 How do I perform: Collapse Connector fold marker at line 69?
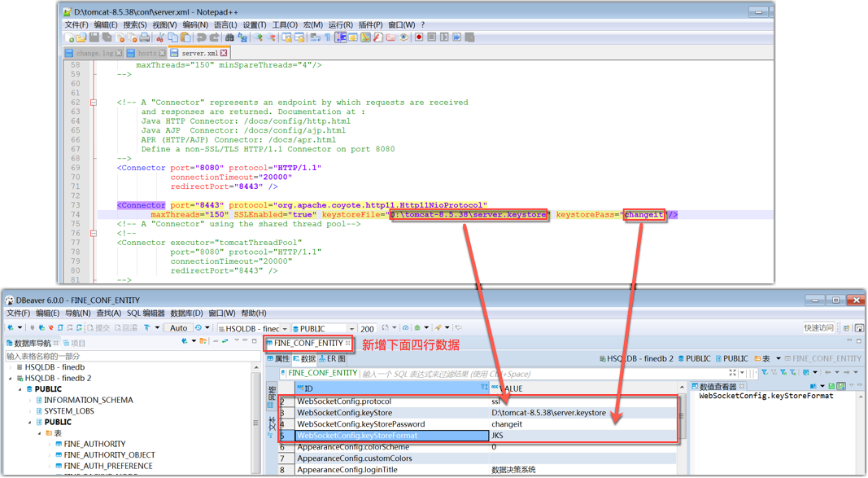pos(95,168)
